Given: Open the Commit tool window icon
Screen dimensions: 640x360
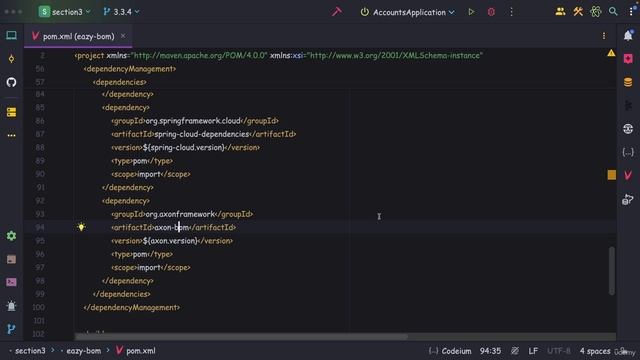Looking at the screenshot, I should pyautogui.click(x=11, y=59).
